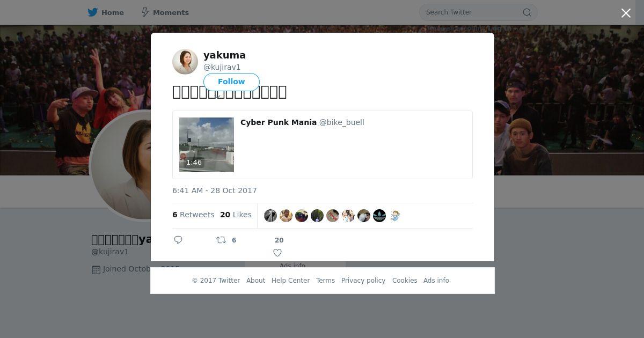Click the first liker avatar in row
644x338 pixels.
270,216
